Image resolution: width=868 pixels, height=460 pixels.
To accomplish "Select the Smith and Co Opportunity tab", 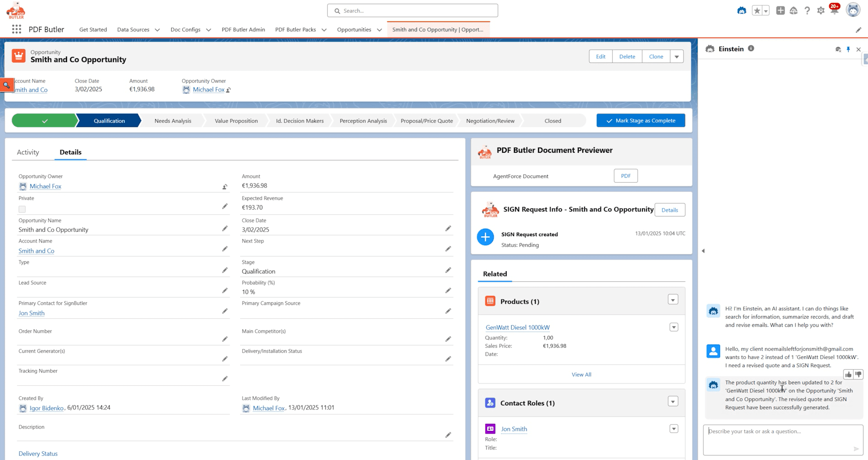I will point(438,30).
